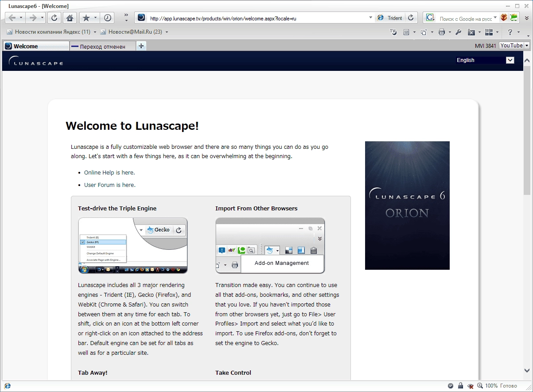
Task: Expand the double-chevron toolbar overflow near history
Action: coord(126,18)
